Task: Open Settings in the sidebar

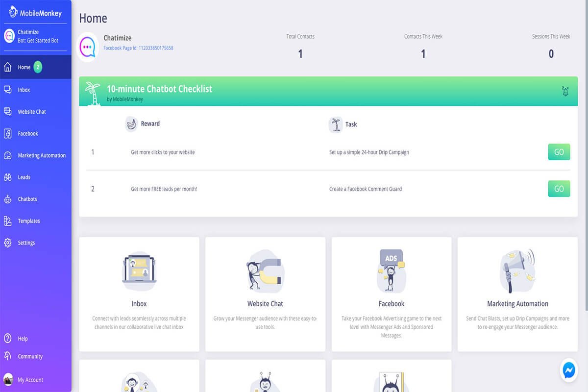Action: (x=36, y=243)
